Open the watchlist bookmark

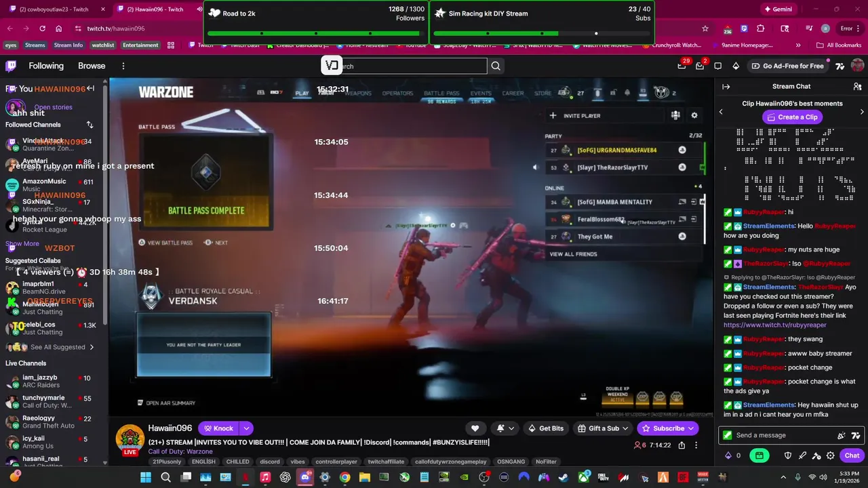coord(103,45)
